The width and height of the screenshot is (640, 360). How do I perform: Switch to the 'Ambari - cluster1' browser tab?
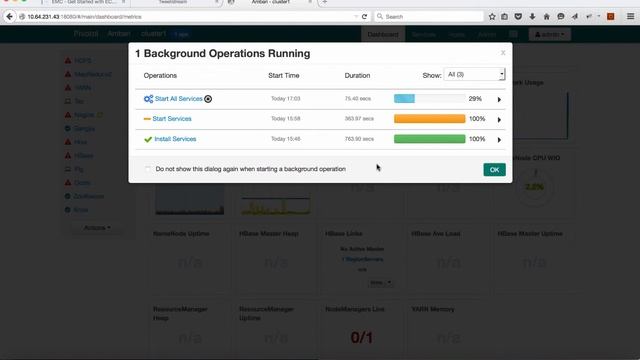point(271,2)
